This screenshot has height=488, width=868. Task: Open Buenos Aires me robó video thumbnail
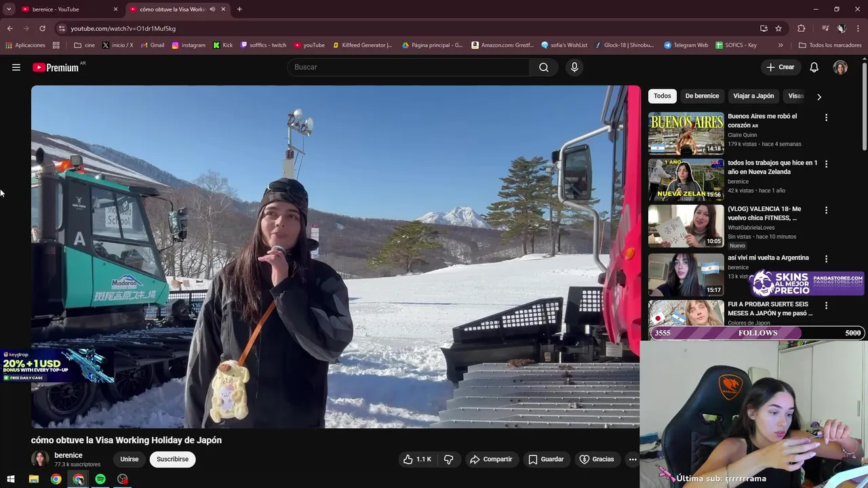pos(686,134)
